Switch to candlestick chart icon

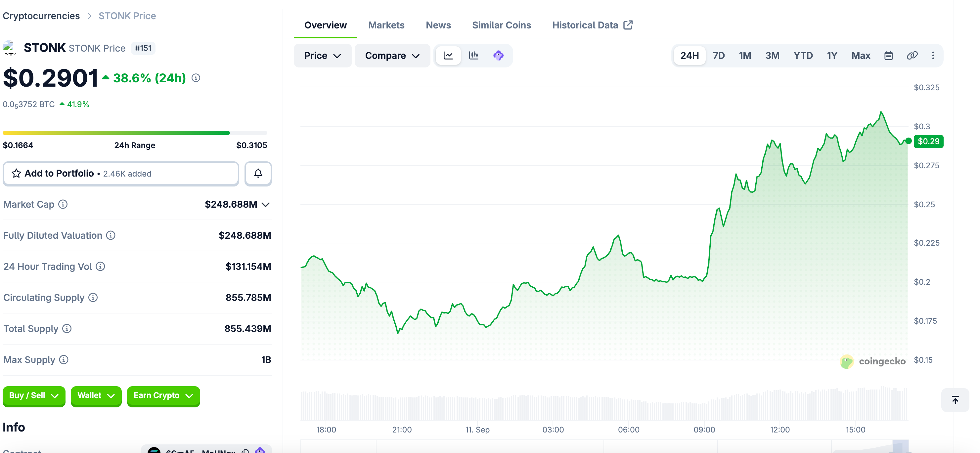click(474, 56)
